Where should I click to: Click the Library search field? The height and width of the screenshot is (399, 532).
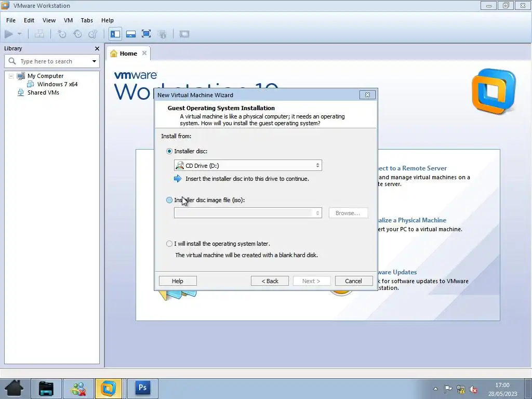51,61
